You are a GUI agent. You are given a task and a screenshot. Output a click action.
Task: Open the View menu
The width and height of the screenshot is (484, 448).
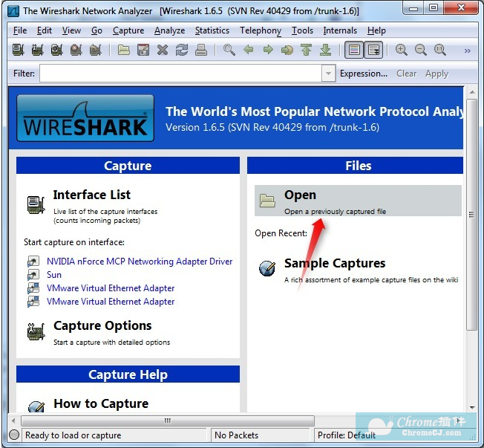(71, 30)
